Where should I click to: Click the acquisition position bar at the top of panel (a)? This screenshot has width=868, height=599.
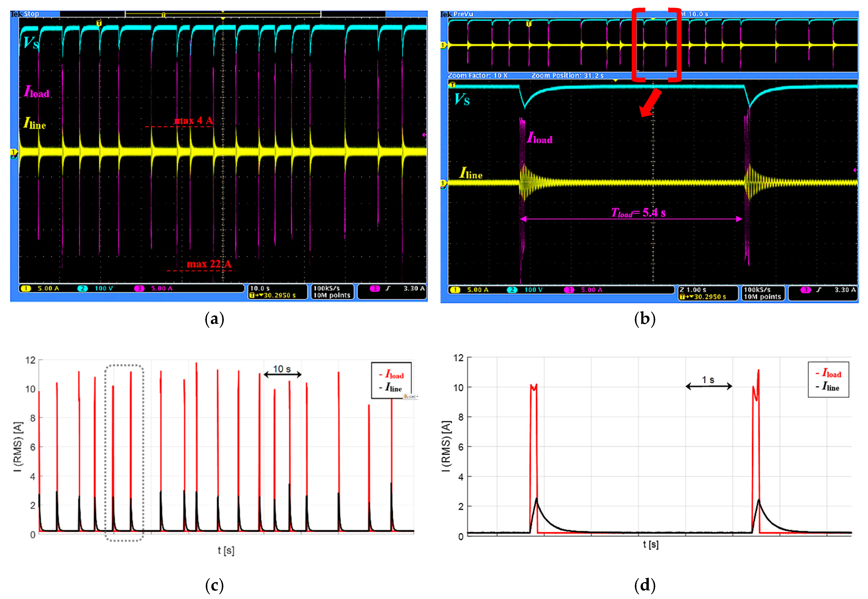223,14
